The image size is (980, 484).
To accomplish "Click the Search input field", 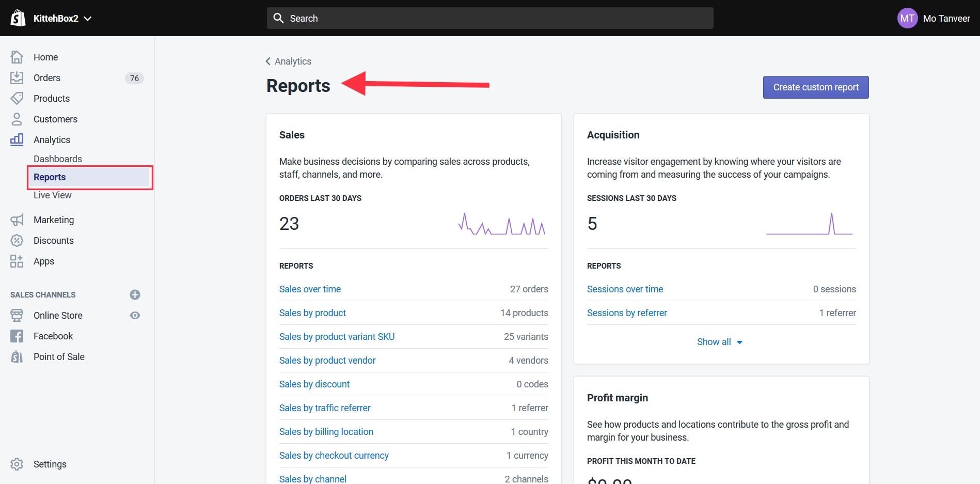I will point(489,19).
